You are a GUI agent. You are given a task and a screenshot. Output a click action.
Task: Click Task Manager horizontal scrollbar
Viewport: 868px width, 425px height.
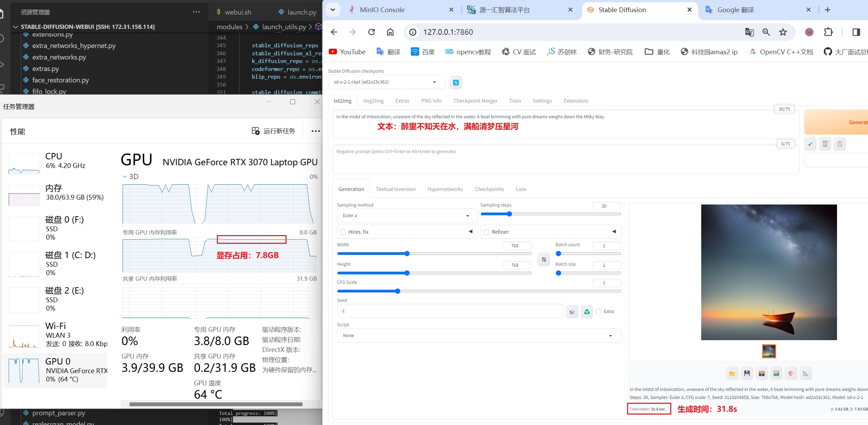coord(216,404)
